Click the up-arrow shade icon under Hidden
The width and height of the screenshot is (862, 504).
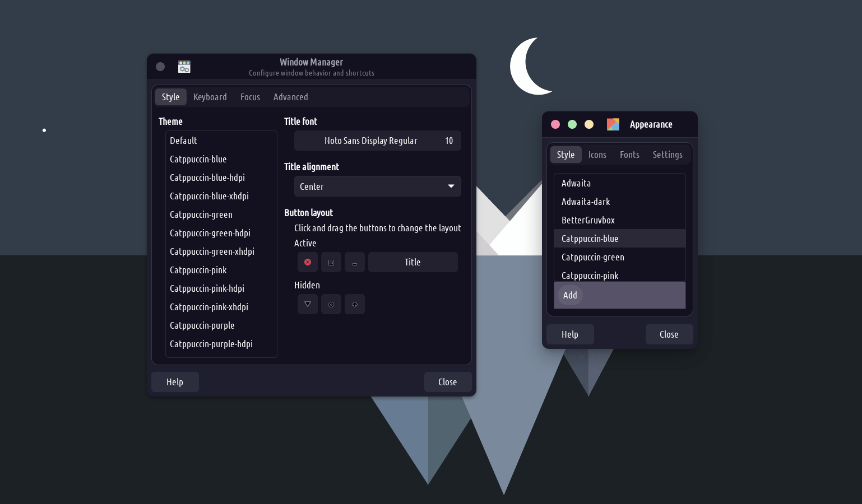click(x=355, y=304)
